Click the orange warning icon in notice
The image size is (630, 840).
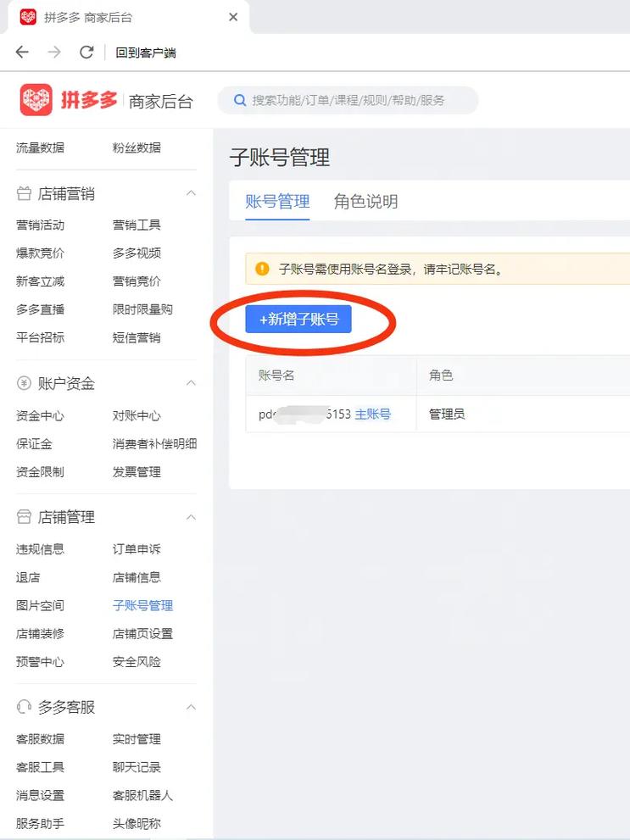click(x=262, y=269)
